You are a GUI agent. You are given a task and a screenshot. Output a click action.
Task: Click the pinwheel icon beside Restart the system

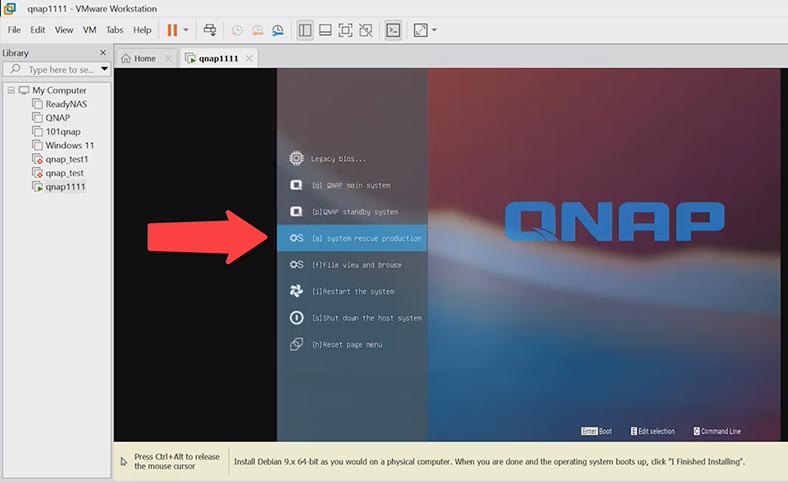(297, 291)
